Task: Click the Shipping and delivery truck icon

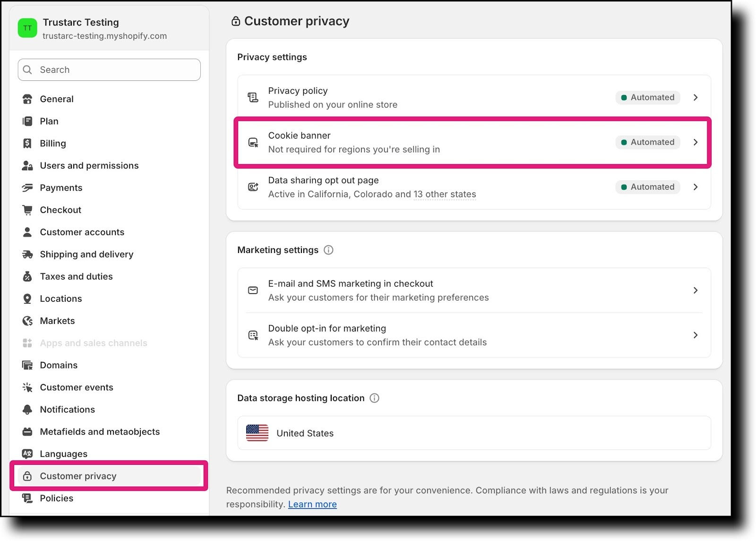Action: tap(27, 255)
